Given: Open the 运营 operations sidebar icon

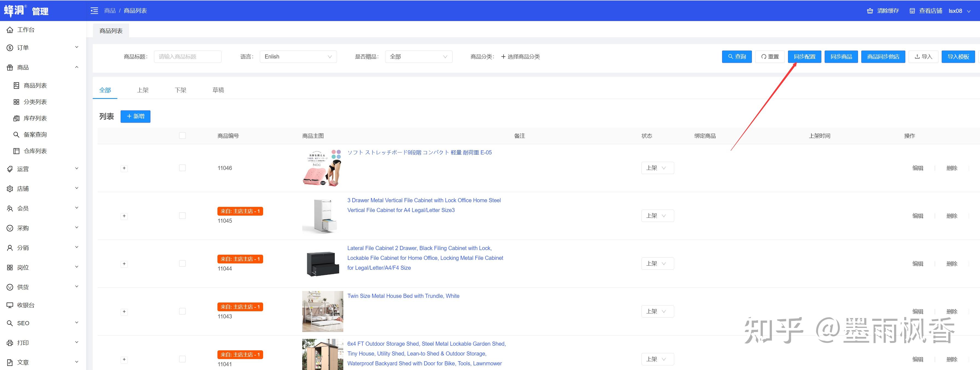Looking at the screenshot, I should 10,168.
